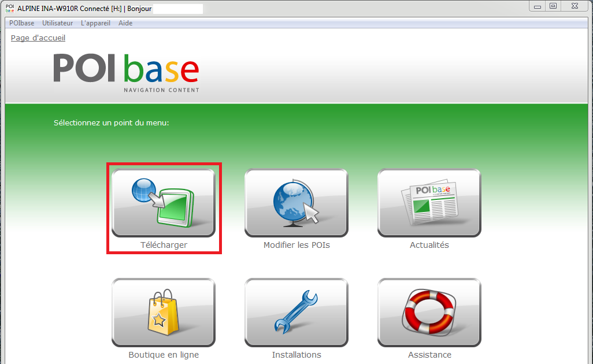This screenshot has width=593, height=364.
Task: Click the POIbase Navigation Content logo
Action: (x=126, y=72)
